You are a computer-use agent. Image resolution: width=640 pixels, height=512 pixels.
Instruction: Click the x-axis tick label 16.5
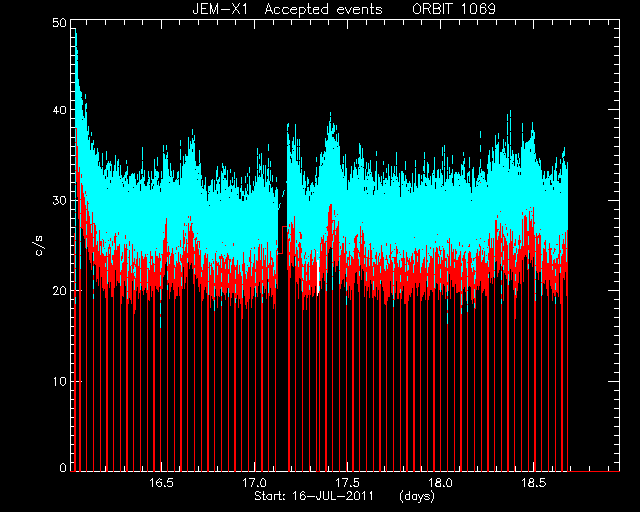point(161,483)
